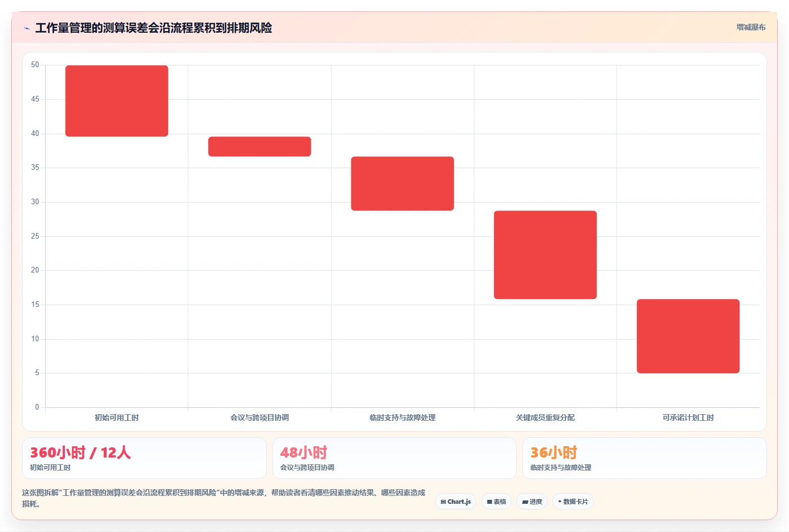Click the y-axis value 0

37,407
